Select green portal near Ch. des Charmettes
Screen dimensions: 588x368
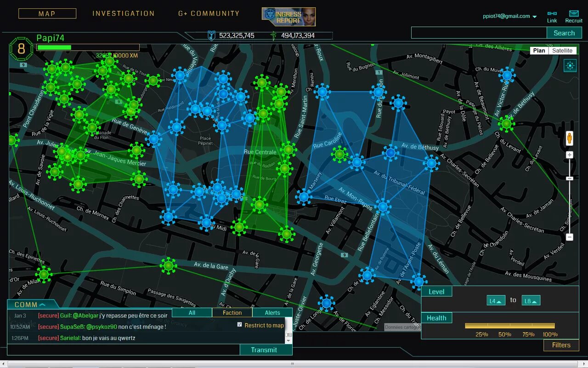point(139,178)
